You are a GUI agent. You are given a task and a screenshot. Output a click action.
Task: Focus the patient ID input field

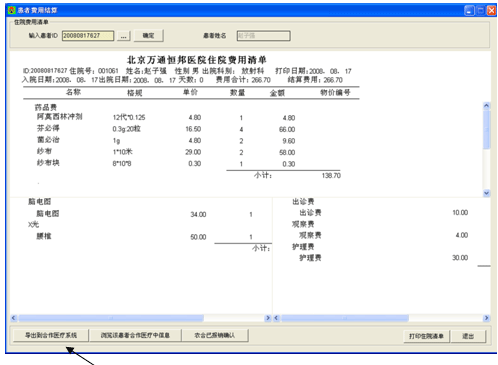coord(88,36)
